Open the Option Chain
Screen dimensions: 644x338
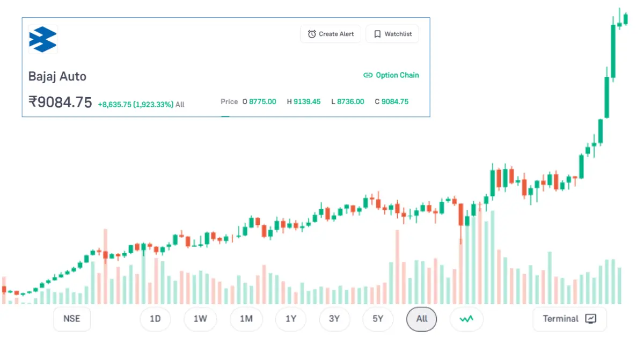click(397, 75)
